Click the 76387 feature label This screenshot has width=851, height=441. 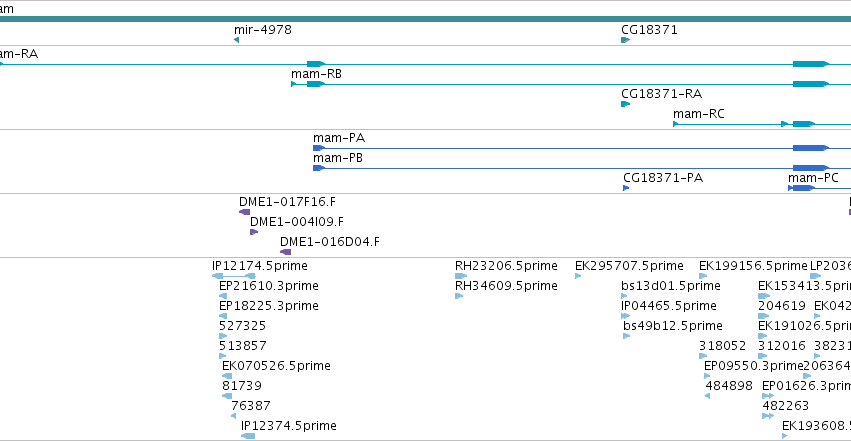tap(251, 406)
